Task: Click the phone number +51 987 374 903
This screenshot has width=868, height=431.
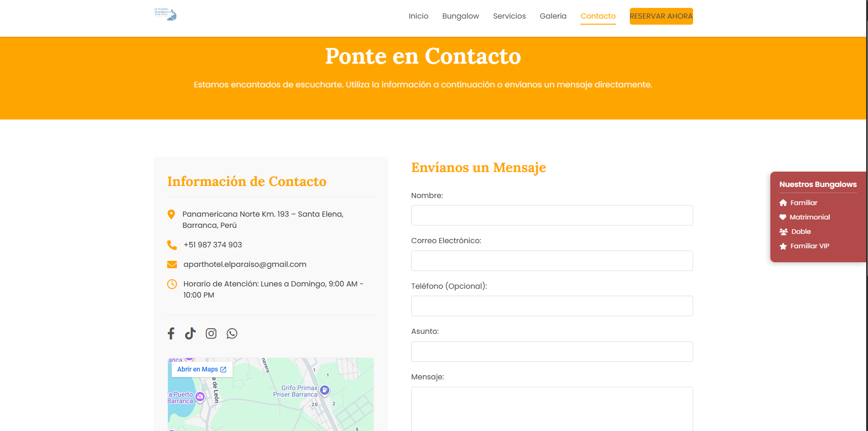Action: pos(213,245)
